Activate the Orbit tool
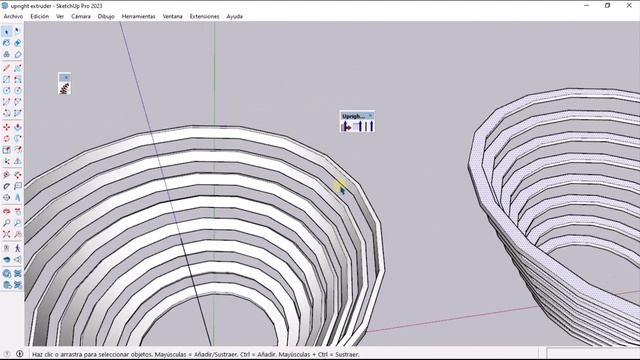 pyautogui.click(x=7, y=211)
